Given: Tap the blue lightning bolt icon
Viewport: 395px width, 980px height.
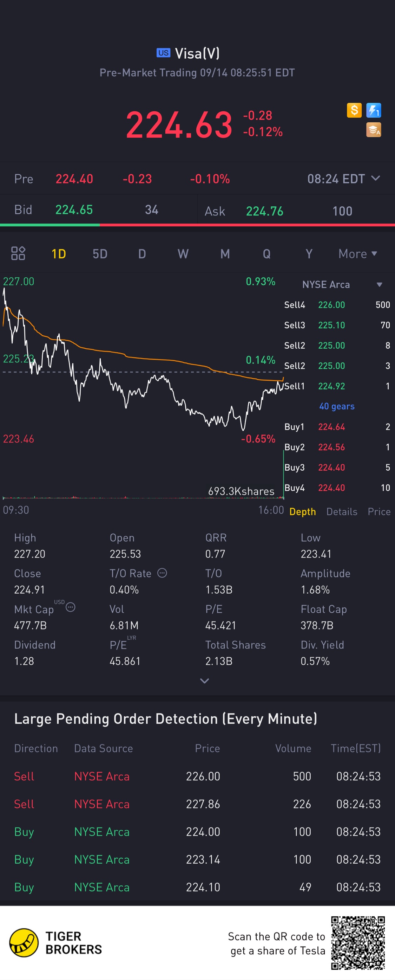Looking at the screenshot, I should tap(373, 110).
